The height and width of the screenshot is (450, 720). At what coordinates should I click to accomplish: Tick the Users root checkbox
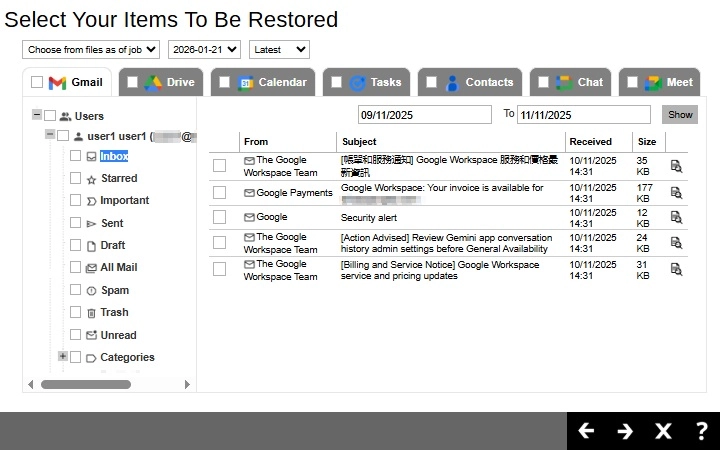click(x=50, y=116)
